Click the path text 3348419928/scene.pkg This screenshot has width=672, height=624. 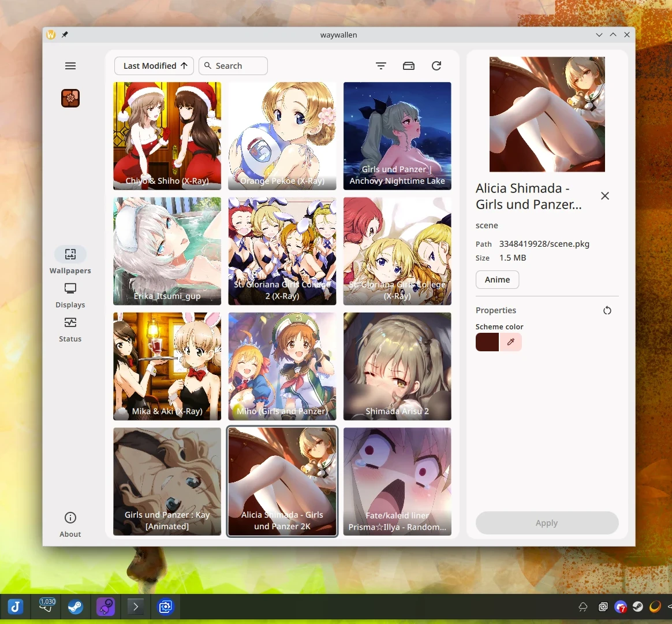(x=544, y=244)
